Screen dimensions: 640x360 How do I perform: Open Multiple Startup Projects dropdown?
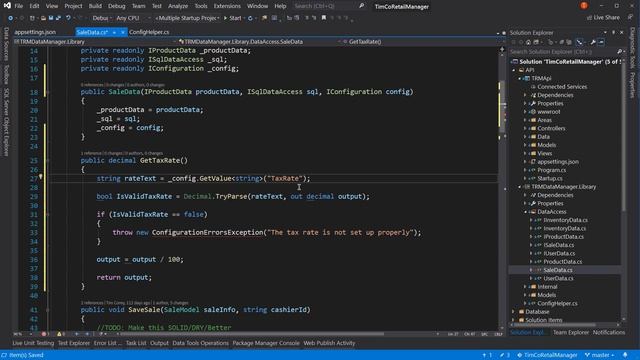tap(188, 18)
